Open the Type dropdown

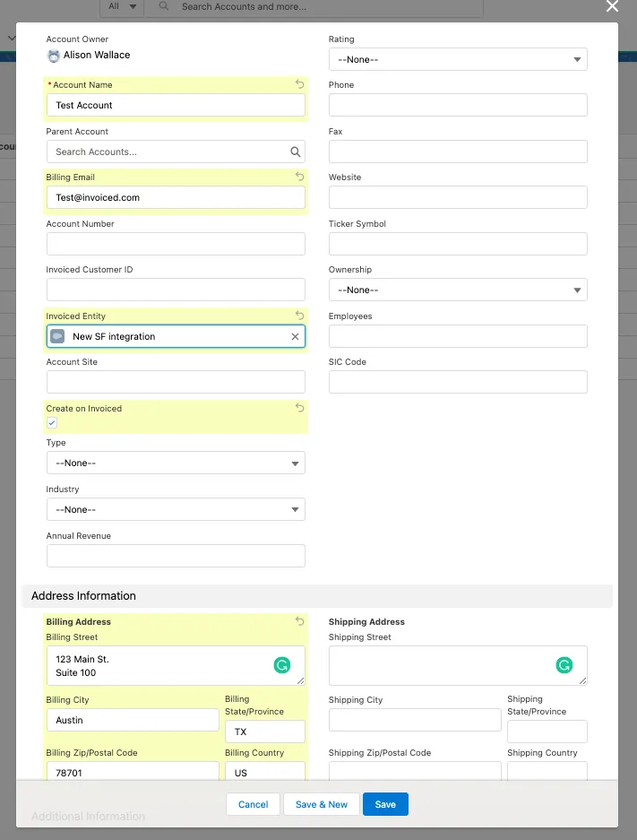pos(176,463)
